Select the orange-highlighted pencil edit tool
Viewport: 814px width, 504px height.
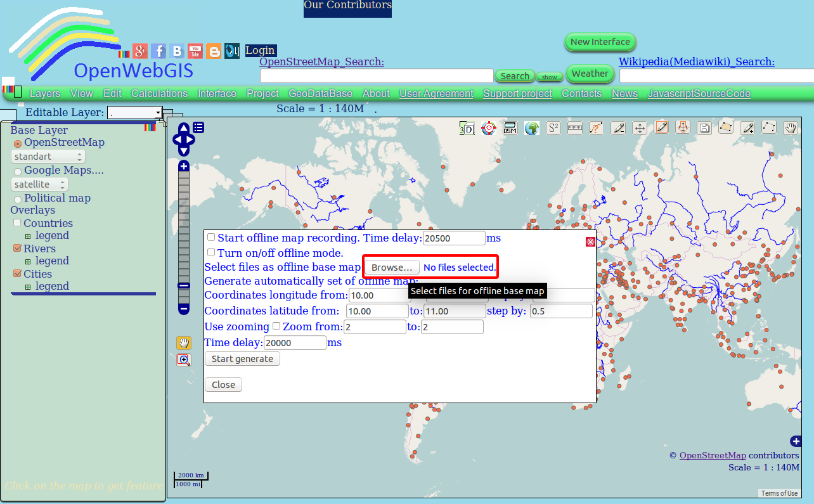click(662, 128)
